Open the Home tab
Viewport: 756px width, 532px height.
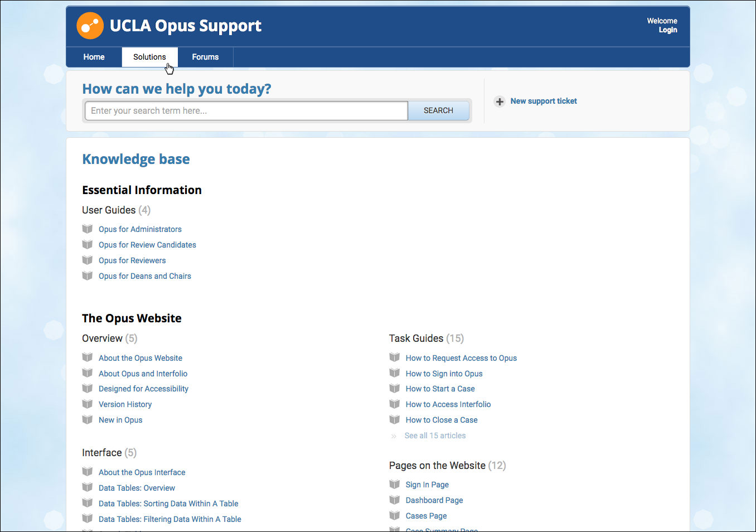[94, 57]
